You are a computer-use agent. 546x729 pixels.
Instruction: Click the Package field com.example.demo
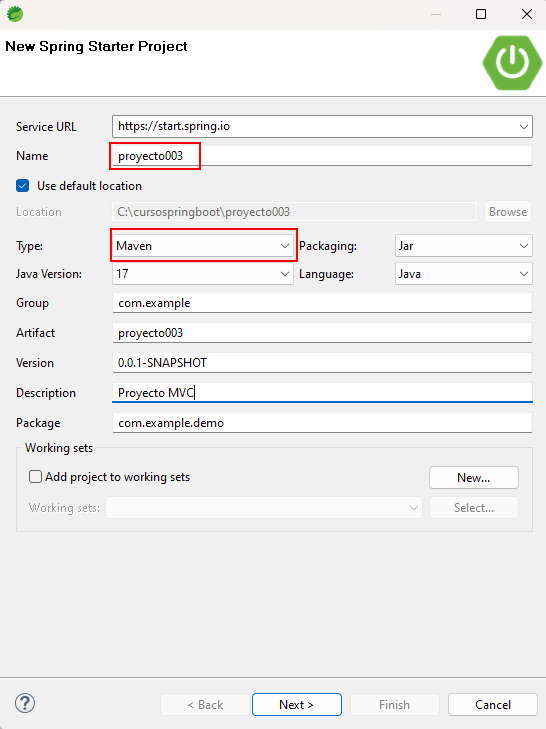coord(322,423)
